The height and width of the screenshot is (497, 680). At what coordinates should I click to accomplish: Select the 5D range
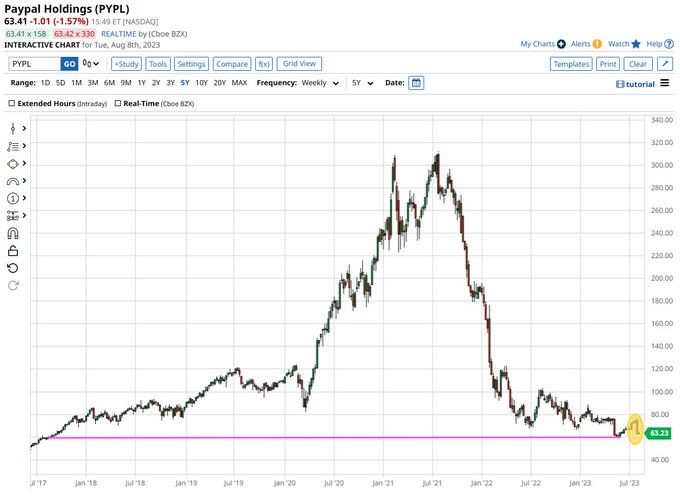coord(60,82)
